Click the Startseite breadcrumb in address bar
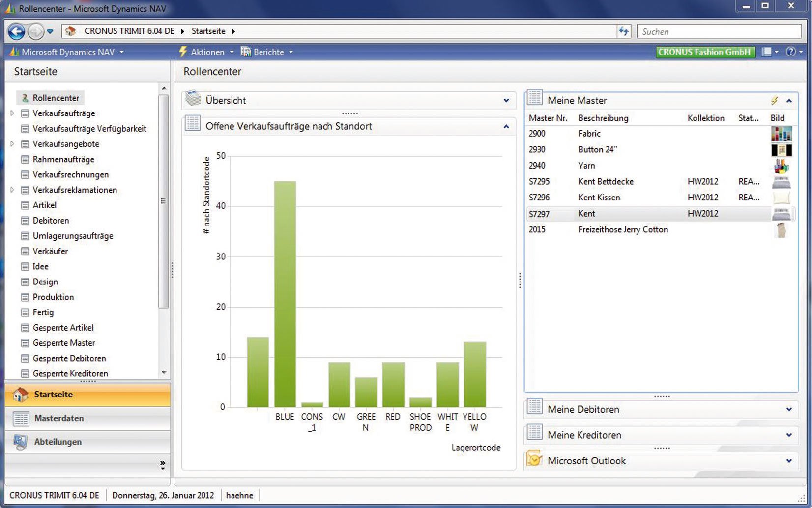 tap(208, 31)
